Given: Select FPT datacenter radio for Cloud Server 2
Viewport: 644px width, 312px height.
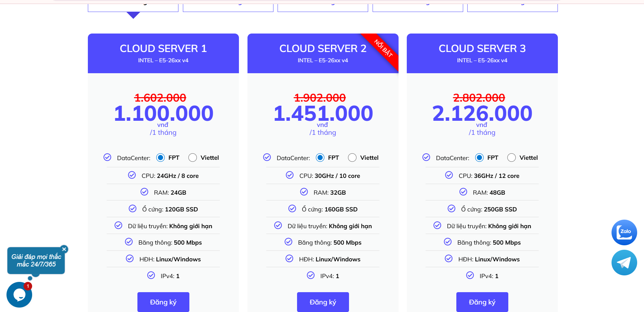Looking at the screenshot, I should point(320,158).
